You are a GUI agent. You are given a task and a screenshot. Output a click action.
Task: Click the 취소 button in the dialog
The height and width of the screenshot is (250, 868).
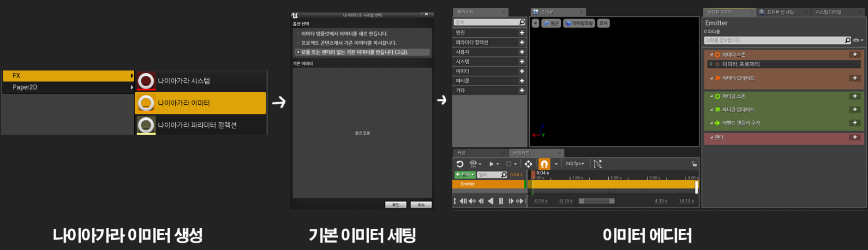pyautogui.click(x=421, y=205)
